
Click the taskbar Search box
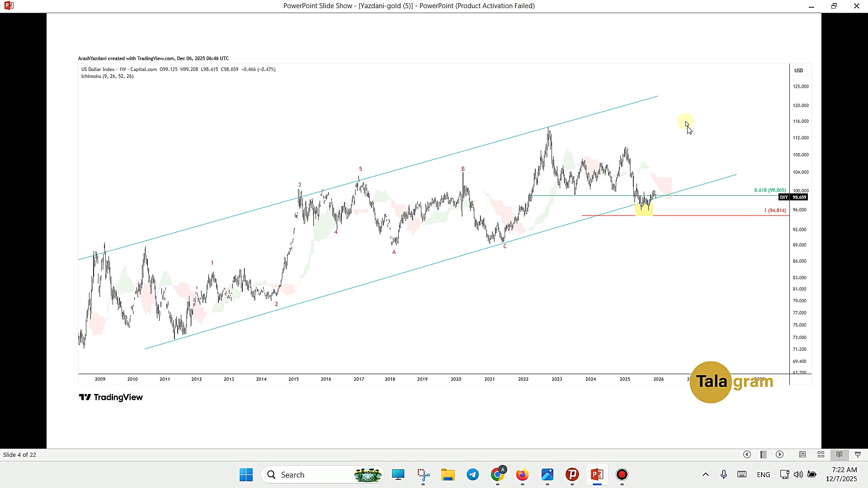click(323, 475)
